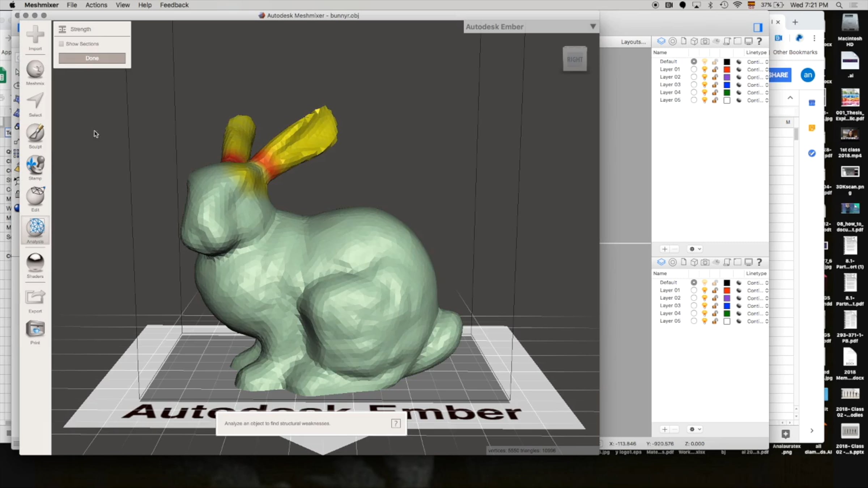
Task: Open the View menu
Action: tap(123, 5)
